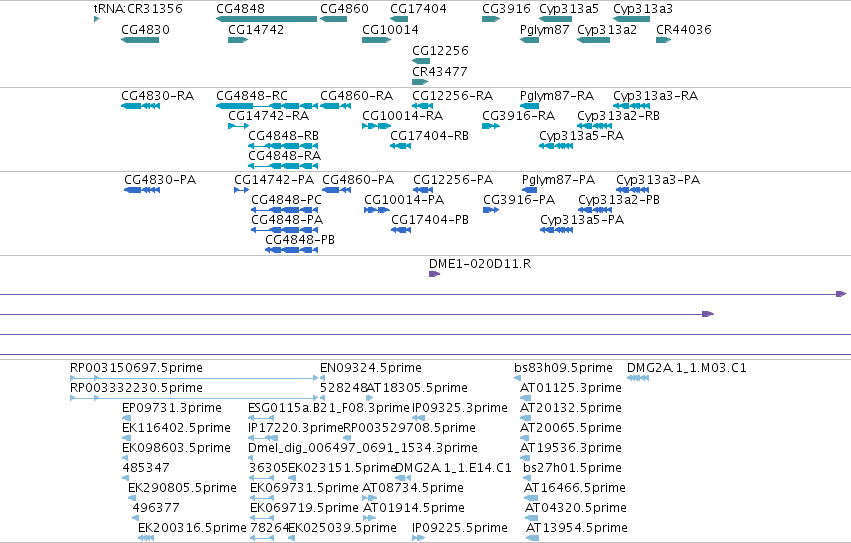Select the CG10014-RA transcript glyph
The width and height of the screenshot is (851, 543).
point(377,126)
